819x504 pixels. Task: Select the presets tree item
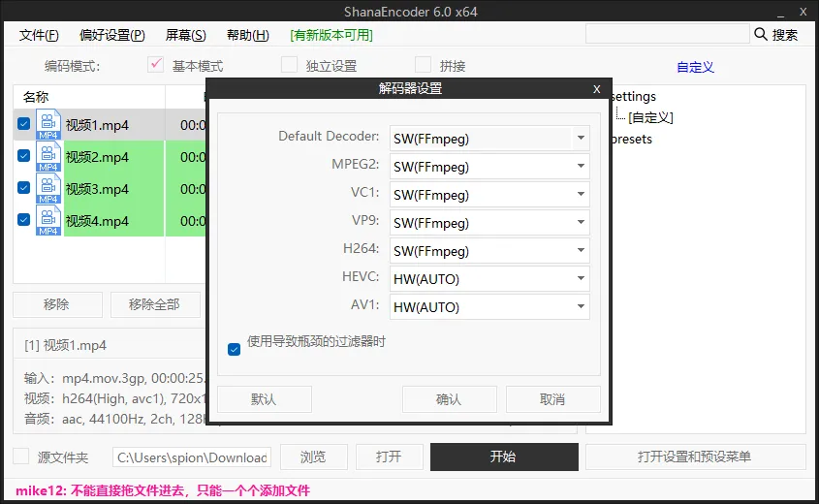click(x=632, y=139)
